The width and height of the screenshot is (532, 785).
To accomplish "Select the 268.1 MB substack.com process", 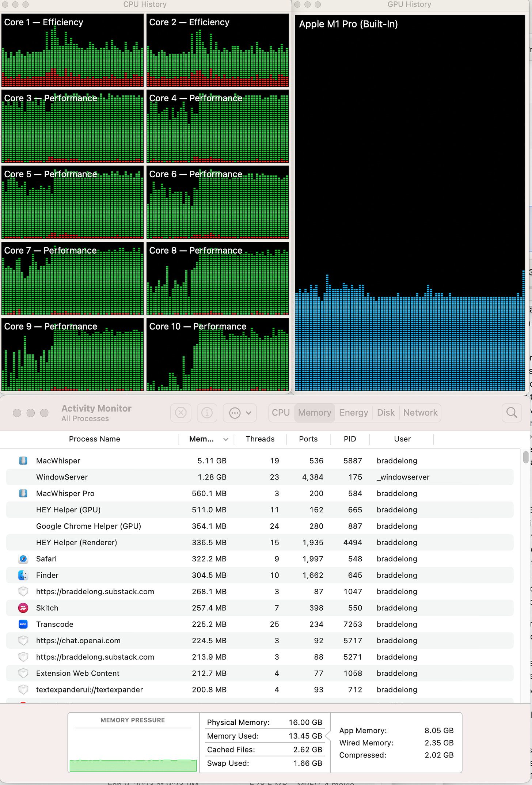I will [x=260, y=592].
